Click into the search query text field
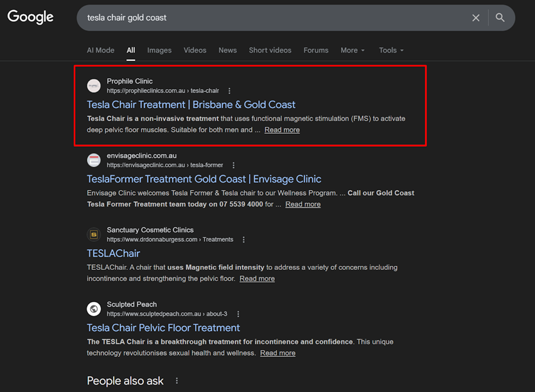The width and height of the screenshot is (535, 392). [270, 18]
